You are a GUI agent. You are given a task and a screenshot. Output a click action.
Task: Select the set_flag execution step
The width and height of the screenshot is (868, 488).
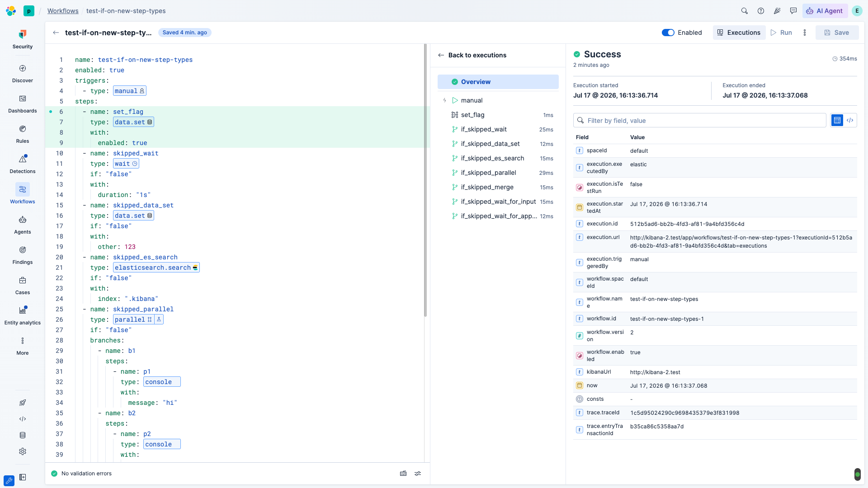point(498,115)
